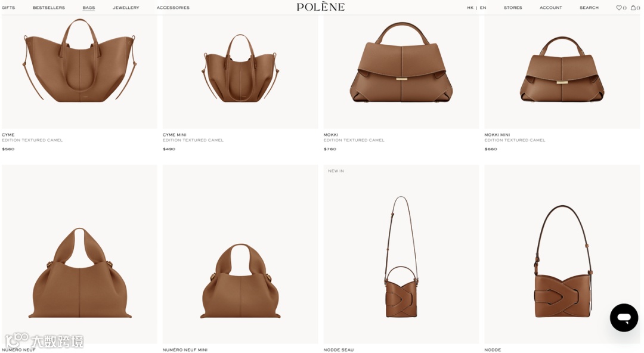Screen dimensions: 644x353
Task: Open the wishlist heart icon
Action: (618, 8)
